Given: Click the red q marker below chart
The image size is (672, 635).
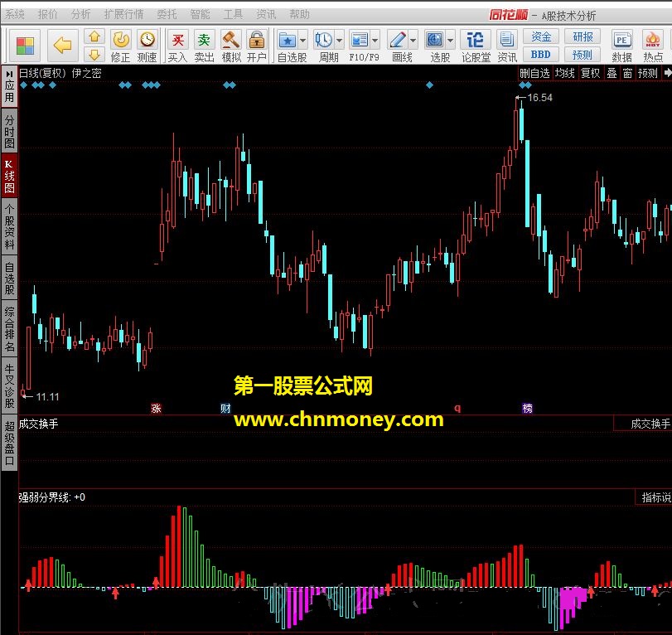Looking at the screenshot, I should pos(457,408).
